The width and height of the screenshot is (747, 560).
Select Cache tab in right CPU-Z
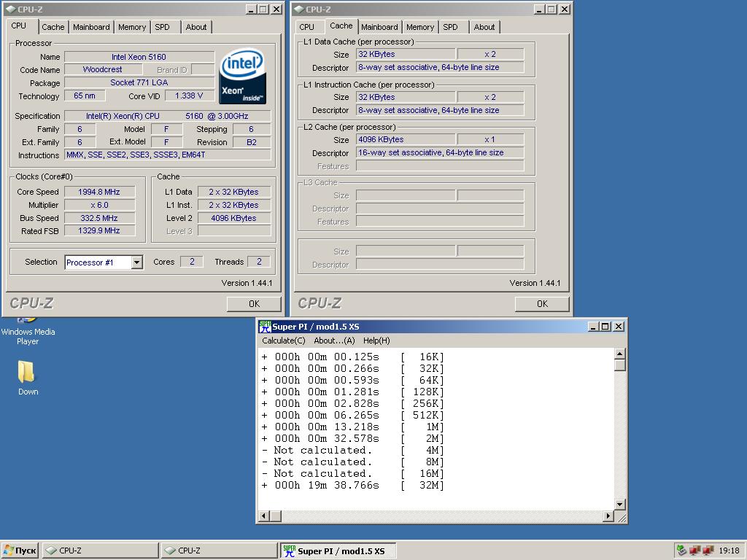click(x=341, y=26)
